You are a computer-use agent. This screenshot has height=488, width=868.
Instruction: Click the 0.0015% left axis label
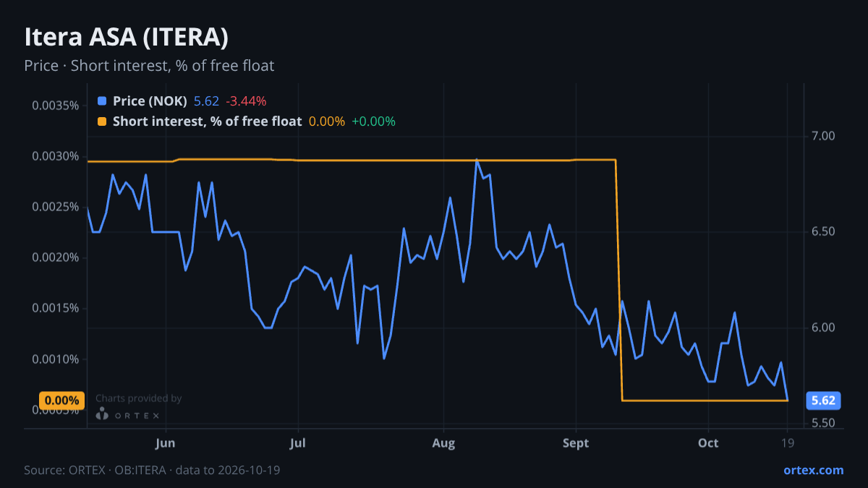tap(55, 308)
